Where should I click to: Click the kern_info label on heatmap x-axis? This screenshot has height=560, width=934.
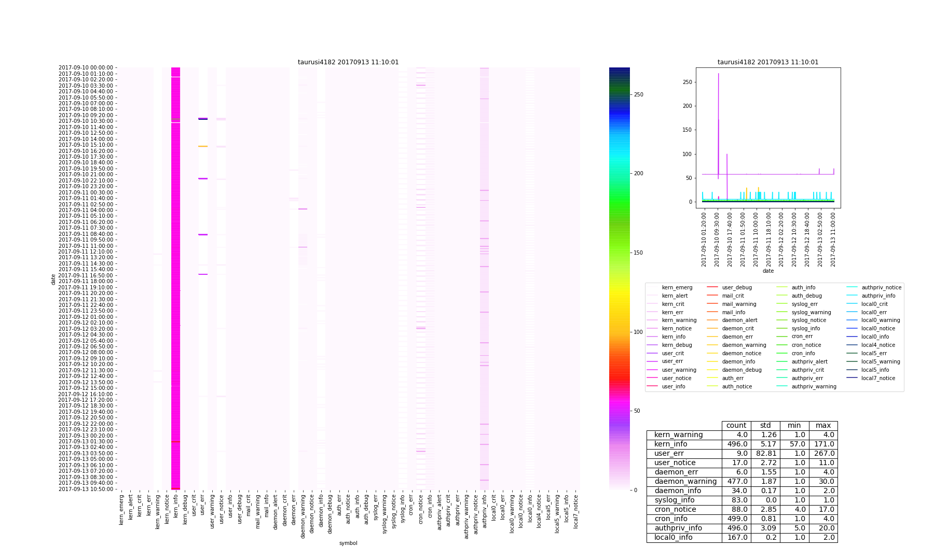pyautogui.click(x=175, y=510)
